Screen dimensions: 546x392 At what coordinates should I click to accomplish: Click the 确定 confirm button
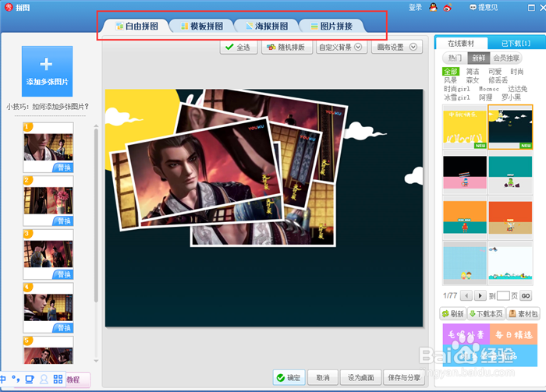pyautogui.click(x=289, y=377)
